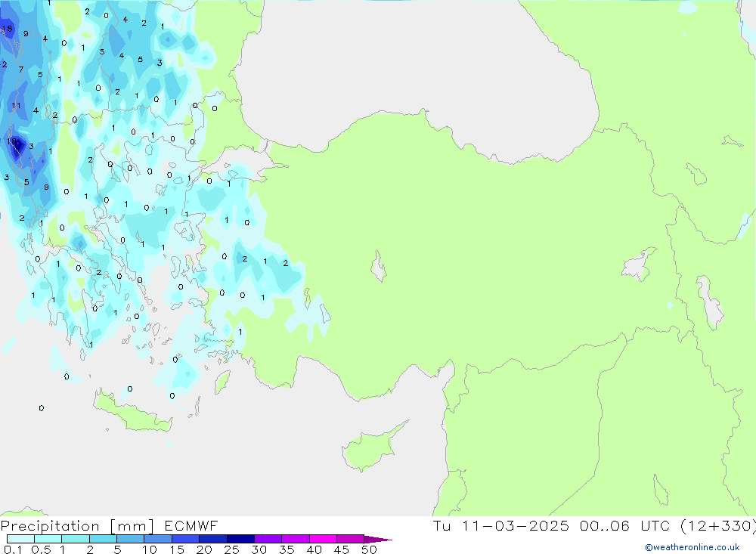Viewport: 756px width, 554px height.
Task: Click the map value '11' on the west coast
Action: pos(17,105)
